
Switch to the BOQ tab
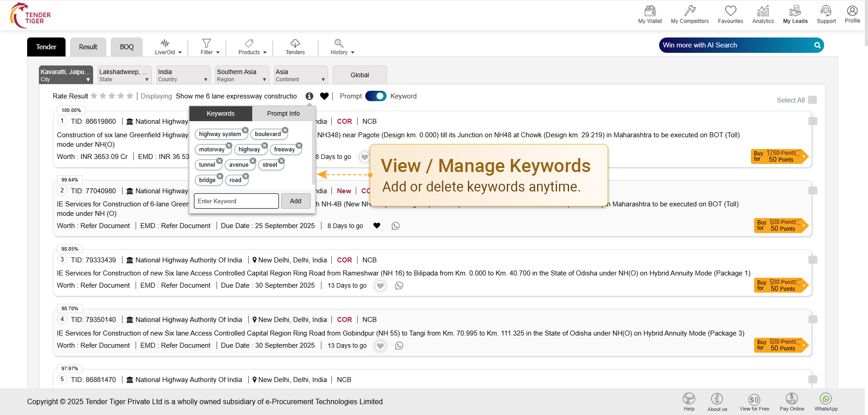click(x=127, y=47)
